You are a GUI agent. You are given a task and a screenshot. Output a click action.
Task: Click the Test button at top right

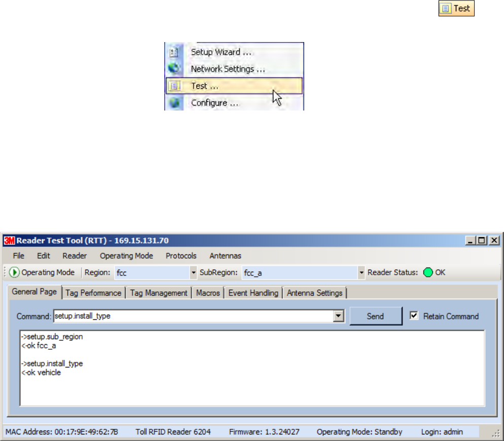pos(456,8)
